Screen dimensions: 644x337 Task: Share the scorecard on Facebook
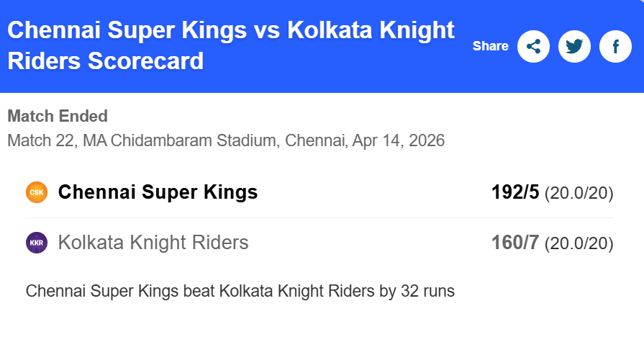(x=615, y=47)
